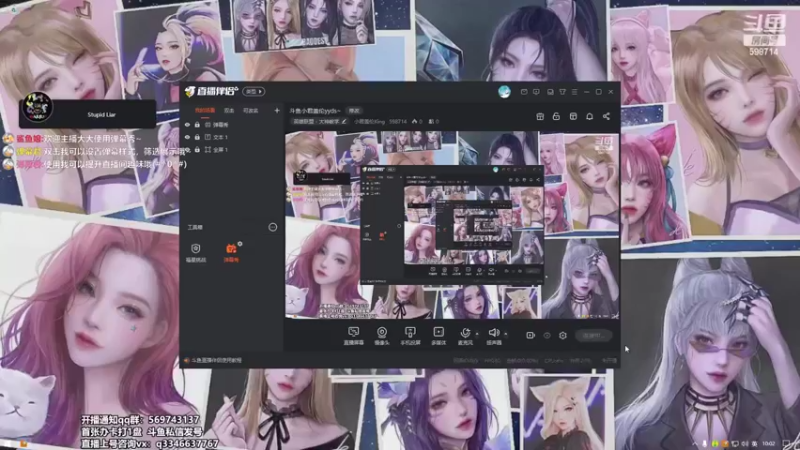Open the hamburger main menu in the title bar
This screenshot has height=450, width=800.
pos(574,92)
